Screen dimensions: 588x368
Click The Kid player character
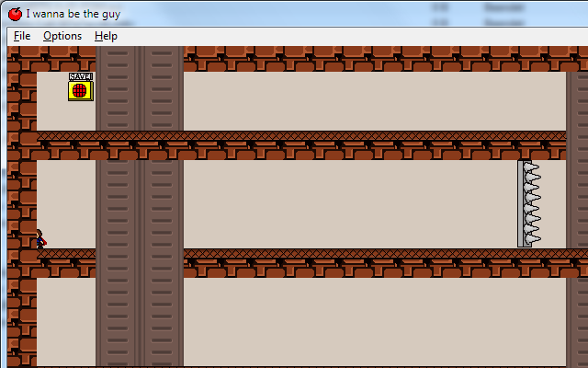tap(40, 239)
